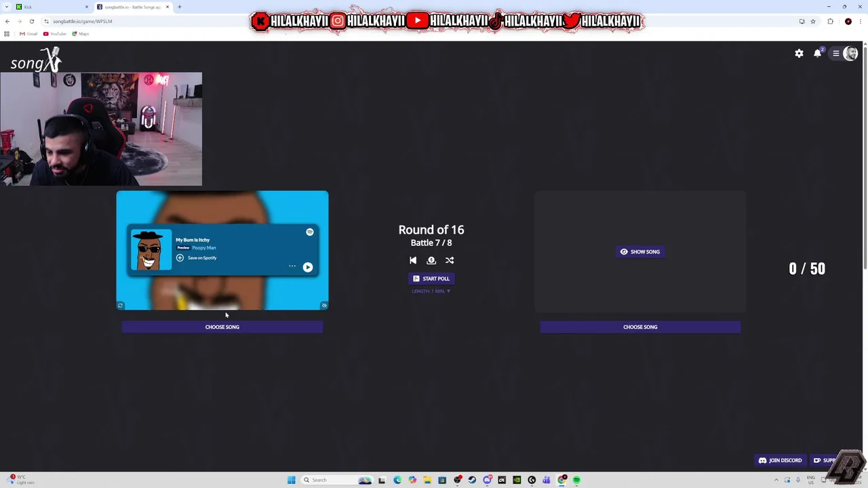868x488 pixels.
Task: Click the Save on Spotify plus icon
Action: pyautogui.click(x=180, y=258)
